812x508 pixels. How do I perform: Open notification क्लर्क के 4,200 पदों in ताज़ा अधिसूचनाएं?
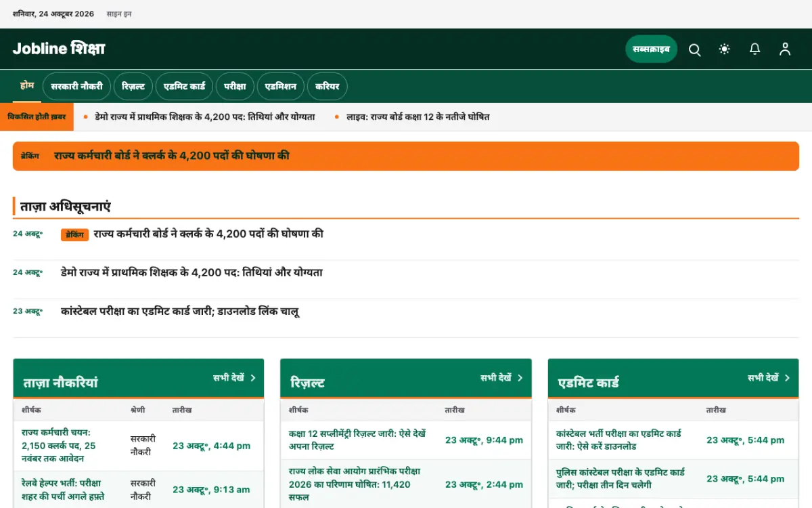click(x=208, y=234)
